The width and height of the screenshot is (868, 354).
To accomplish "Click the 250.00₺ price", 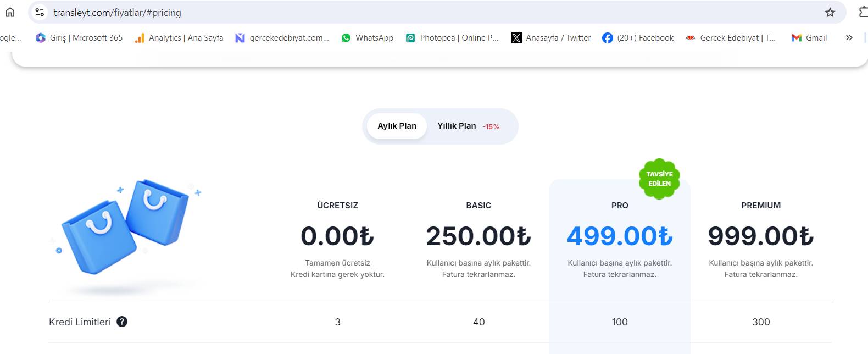I will [x=478, y=236].
